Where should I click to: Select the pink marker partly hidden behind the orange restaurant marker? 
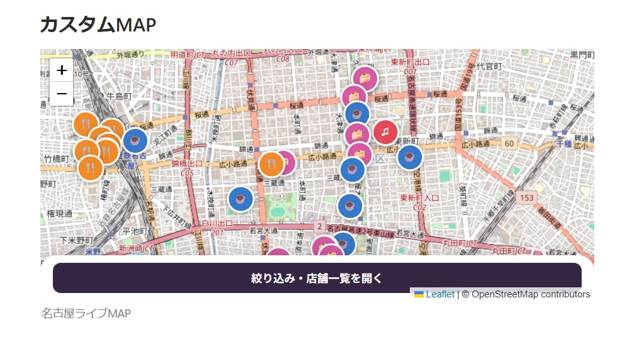coord(290,162)
